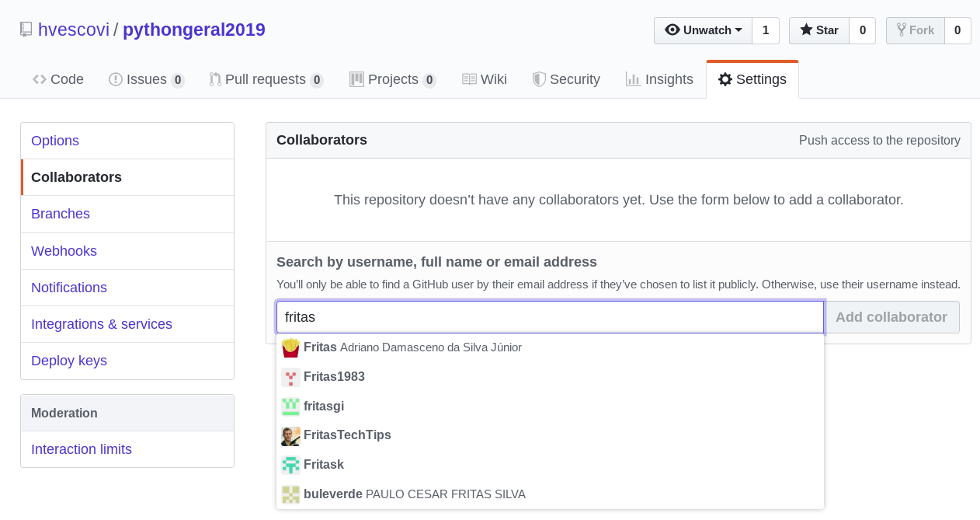Screen dimensions: 980x520
Task: Select buleverde PAULO CESAR FRITAS SILVA suggestion
Action: (x=550, y=494)
